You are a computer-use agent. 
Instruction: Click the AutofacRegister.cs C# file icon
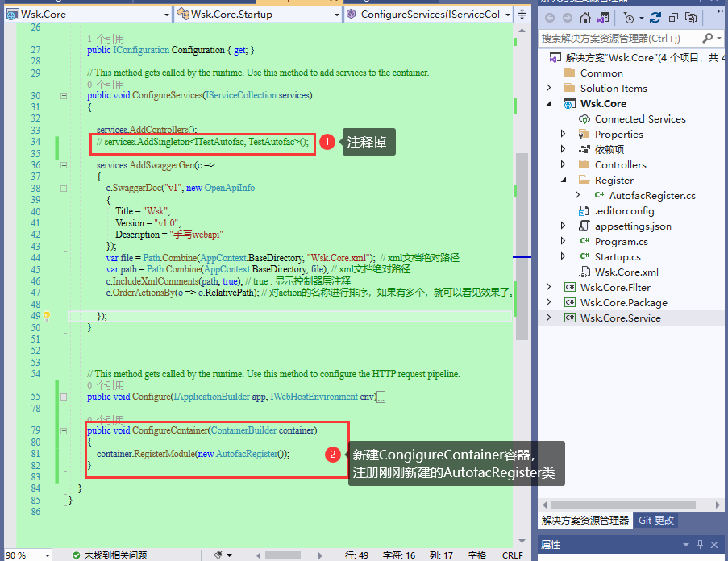(x=599, y=195)
